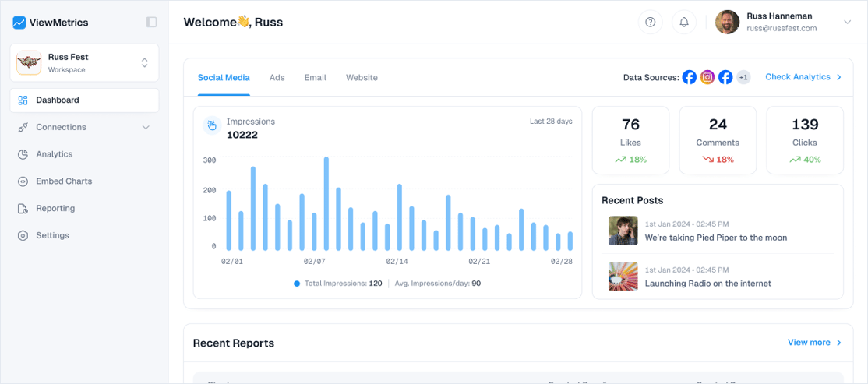The height and width of the screenshot is (384, 868).
Task: Click the ViewMetrics logo icon
Action: click(19, 23)
